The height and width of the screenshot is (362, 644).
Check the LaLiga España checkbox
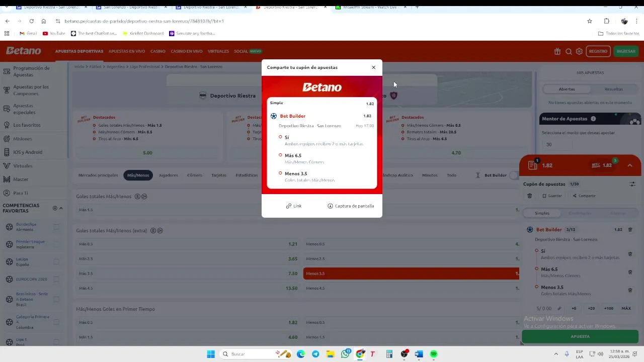56,261
